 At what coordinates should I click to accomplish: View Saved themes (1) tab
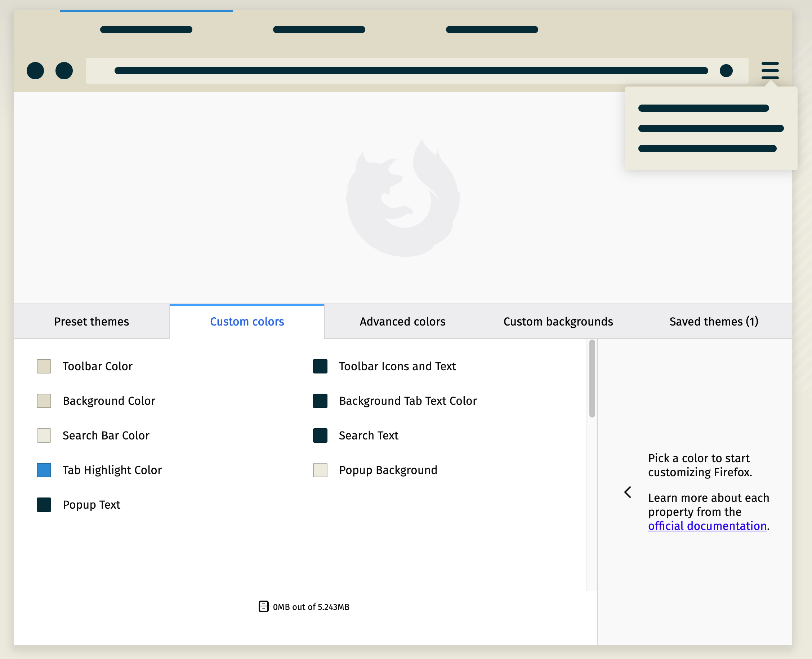click(x=714, y=322)
